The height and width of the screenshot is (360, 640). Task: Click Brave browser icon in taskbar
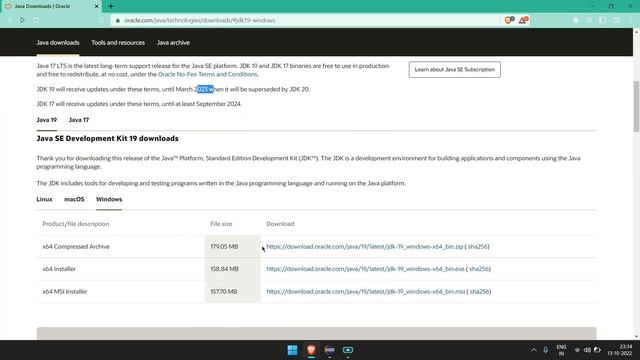(311, 350)
